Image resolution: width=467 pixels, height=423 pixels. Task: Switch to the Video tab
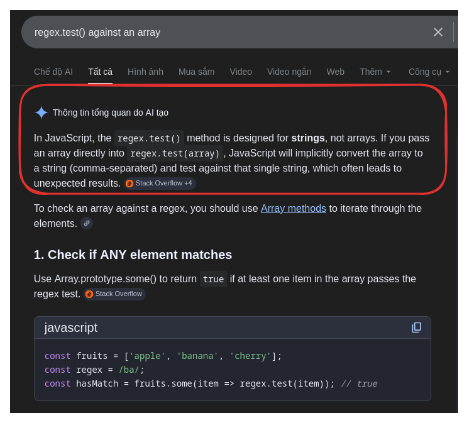point(241,72)
